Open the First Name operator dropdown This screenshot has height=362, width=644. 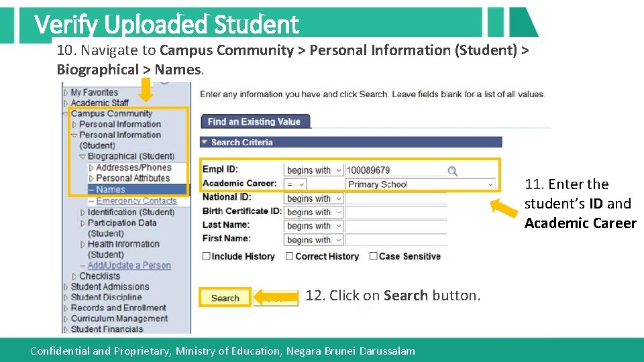(313, 240)
